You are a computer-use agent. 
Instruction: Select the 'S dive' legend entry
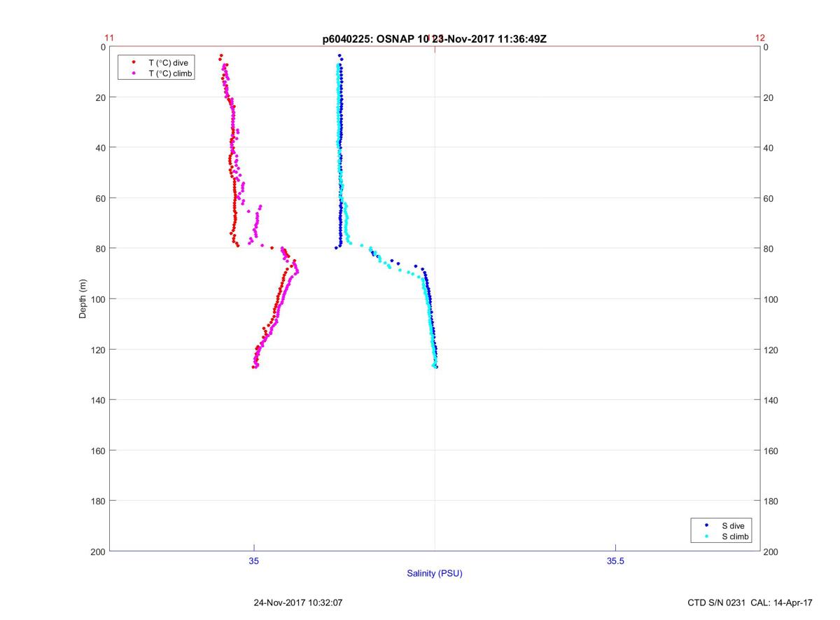[x=734, y=525]
